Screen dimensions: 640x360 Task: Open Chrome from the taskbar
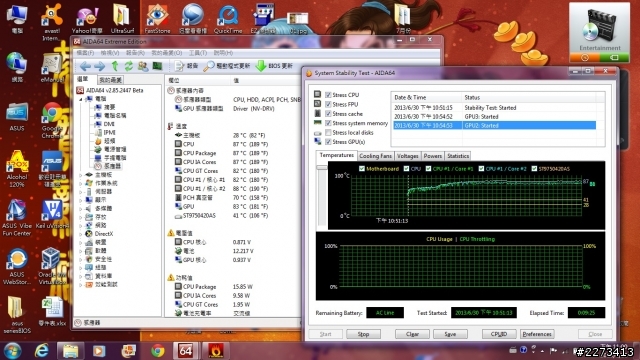click(x=158, y=351)
